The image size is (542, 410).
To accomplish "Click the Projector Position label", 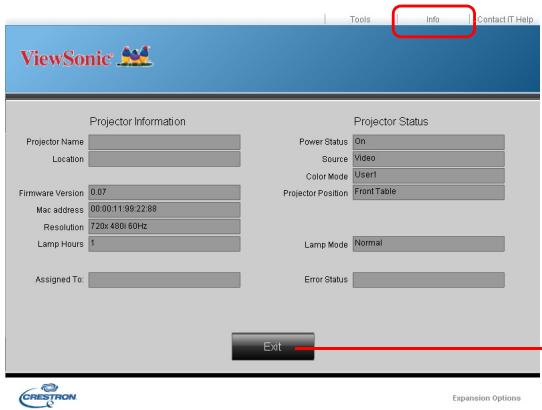I will click(x=316, y=193).
